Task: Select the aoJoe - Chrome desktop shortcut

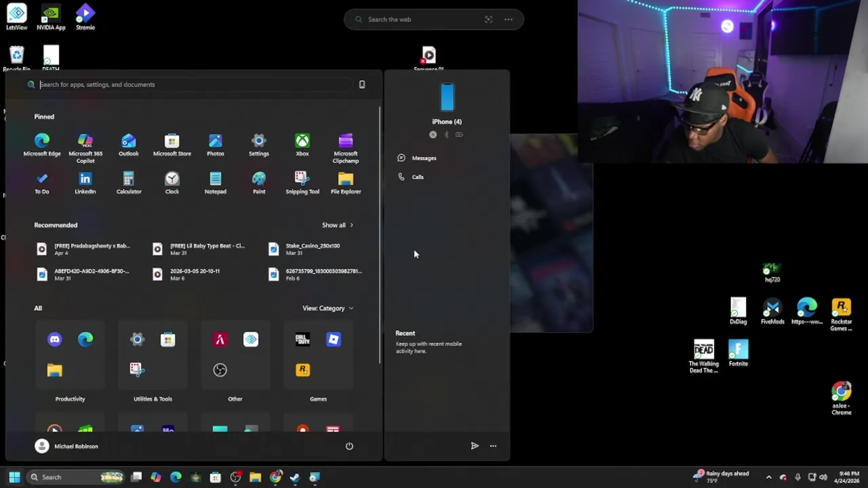Action: 842,399
